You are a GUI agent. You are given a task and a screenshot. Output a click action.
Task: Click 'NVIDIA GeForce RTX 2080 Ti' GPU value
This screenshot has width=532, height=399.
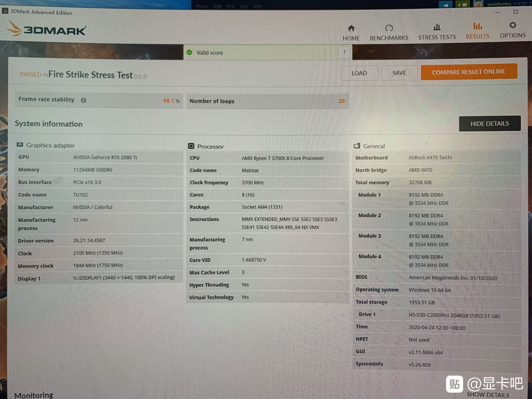pyautogui.click(x=105, y=157)
